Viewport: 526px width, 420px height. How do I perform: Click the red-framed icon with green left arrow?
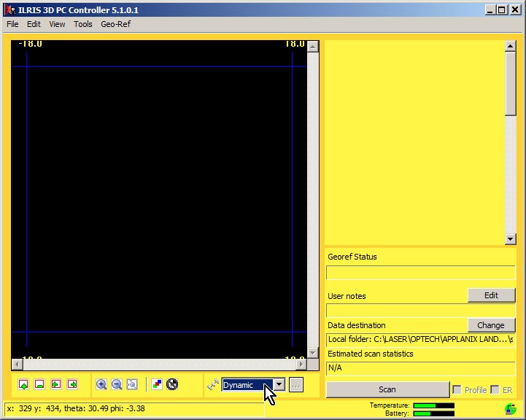[56, 384]
